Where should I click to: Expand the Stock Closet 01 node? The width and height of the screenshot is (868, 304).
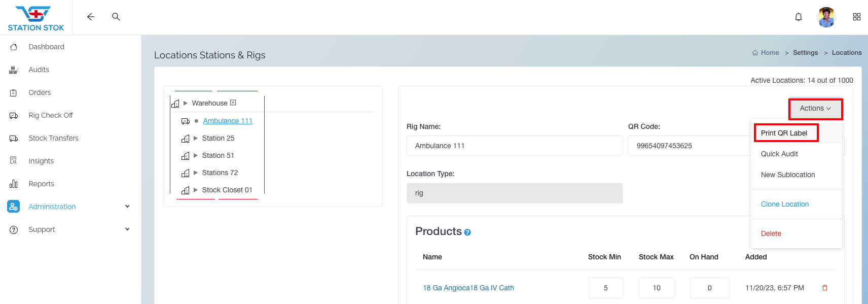pos(196,190)
